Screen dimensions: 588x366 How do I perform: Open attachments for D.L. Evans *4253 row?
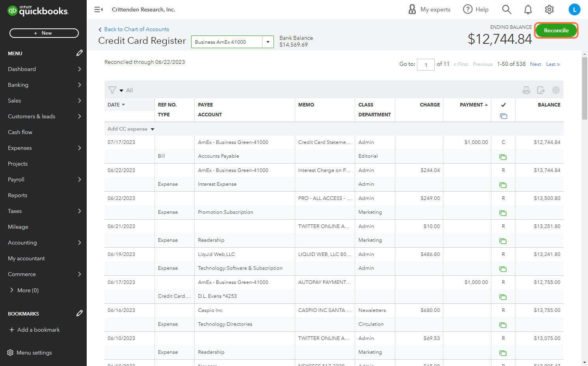[x=503, y=297]
